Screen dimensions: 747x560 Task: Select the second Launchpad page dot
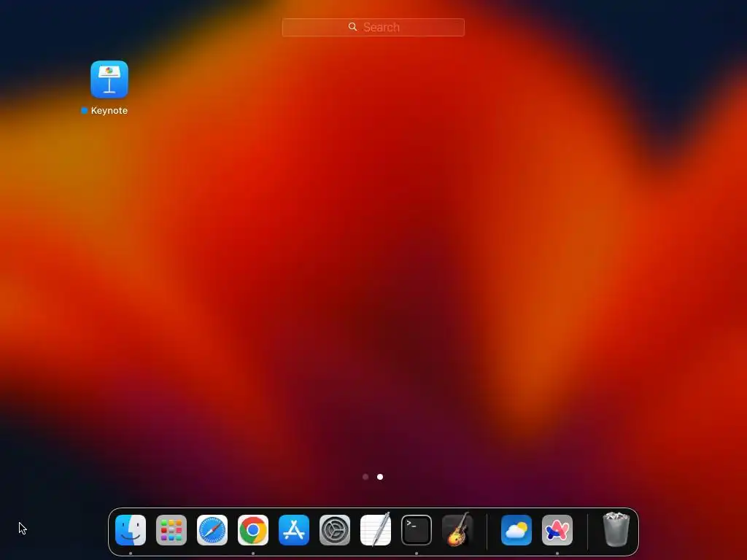tap(379, 477)
